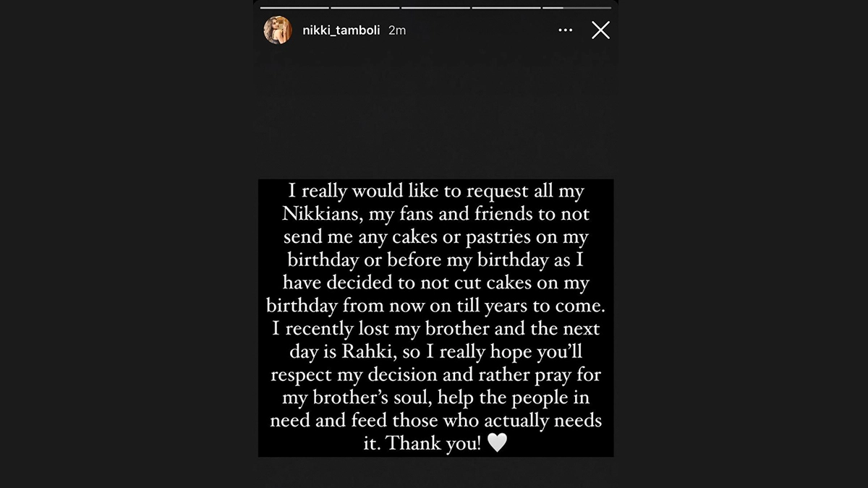Tap the blurred area above the text box
Viewport: 868px width, 488px height.
click(x=435, y=116)
